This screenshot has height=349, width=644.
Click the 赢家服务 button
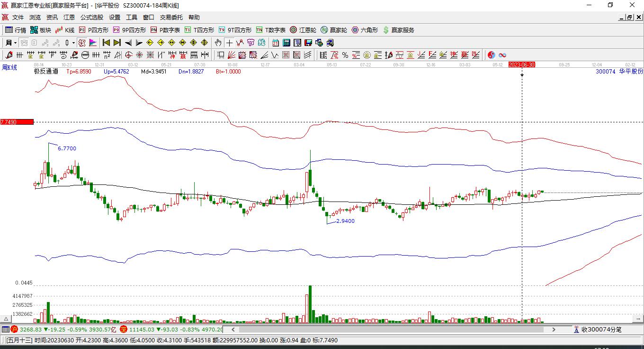point(398,30)
